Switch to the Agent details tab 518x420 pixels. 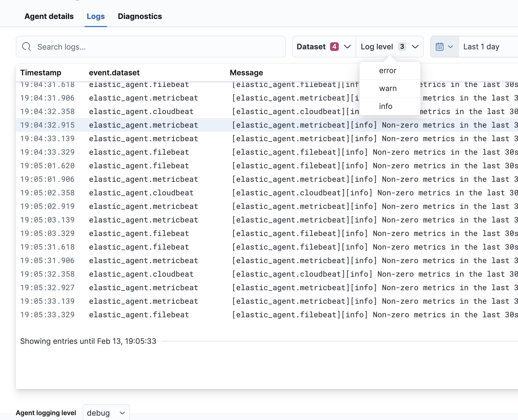pyautogui.click(x=49, y=16)
